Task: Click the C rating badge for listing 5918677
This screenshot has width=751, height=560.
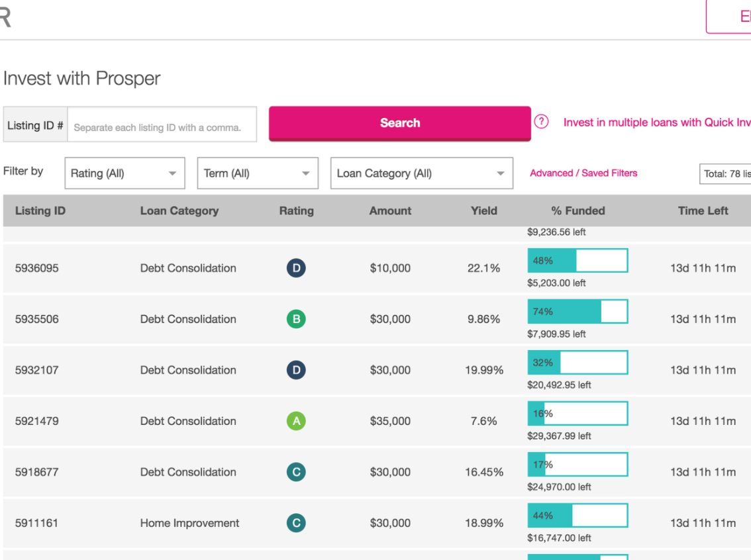Action: [x=296, y=472]
